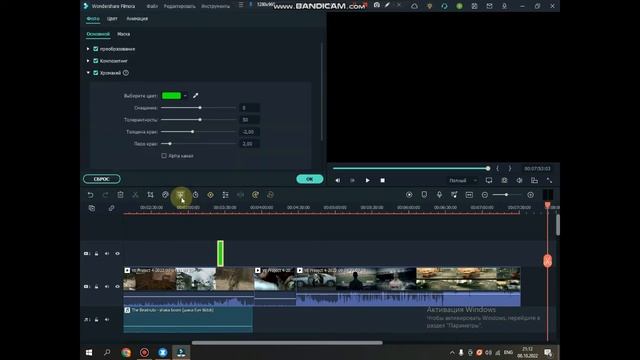Click the render preview icon in timeline toolbar
640x360 pixels.
[409, 195]
